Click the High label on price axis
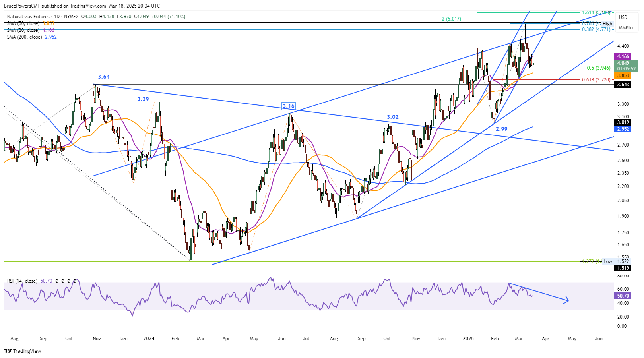This screenshot has height=358, width=644. click(x=607, y=24)
